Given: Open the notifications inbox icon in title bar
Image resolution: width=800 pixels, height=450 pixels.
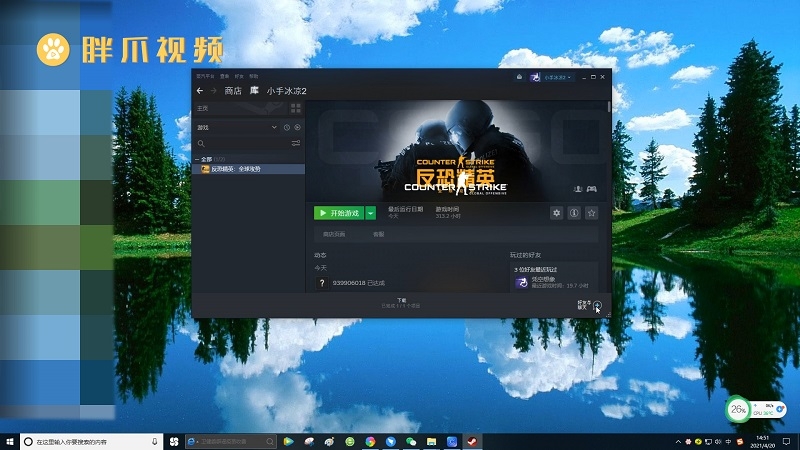Looking at the screenshot, I should pyautogui.click(x=519, y=77).
